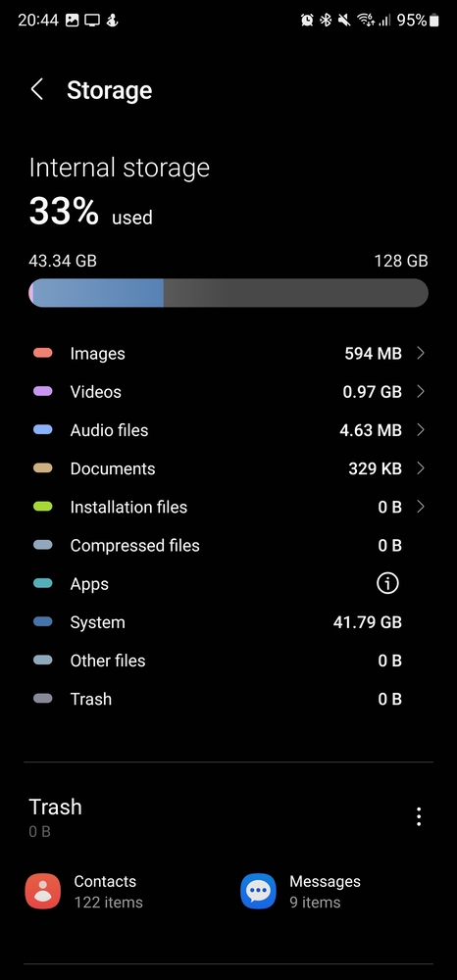Tap the orange Images color swatch
Screen dimensions: 457x980
click(x=42, y=353)
